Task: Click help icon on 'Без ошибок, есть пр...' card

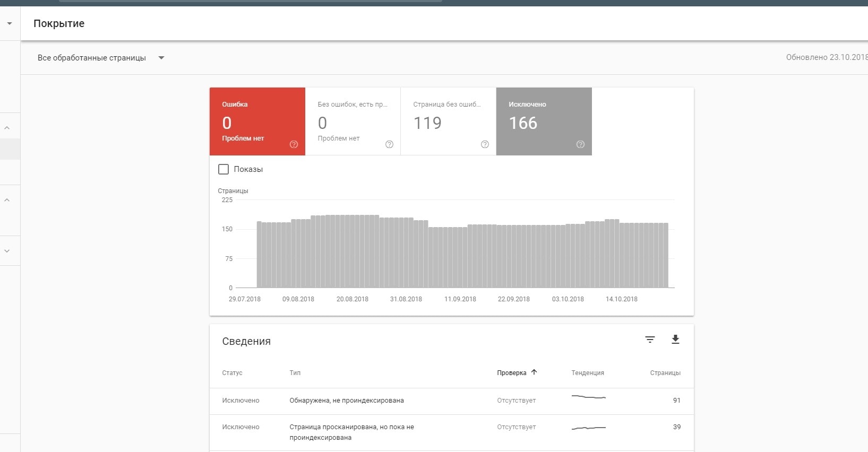Action: [389, 144]
